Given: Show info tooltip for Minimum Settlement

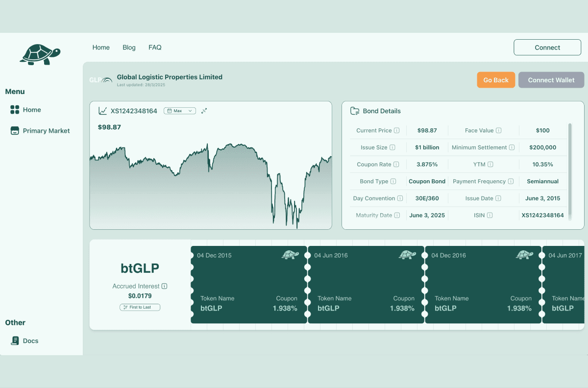Looking at the screenshot, I should [x=512, y=147].
